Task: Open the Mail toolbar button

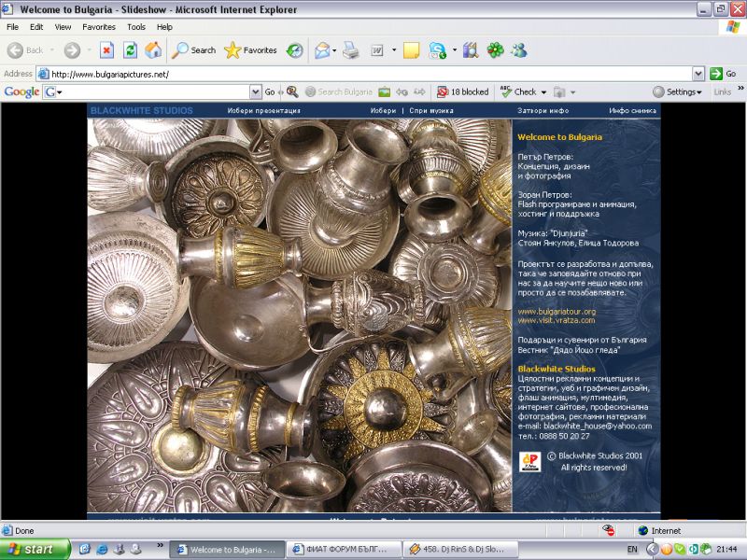Action: click(322, 50)
